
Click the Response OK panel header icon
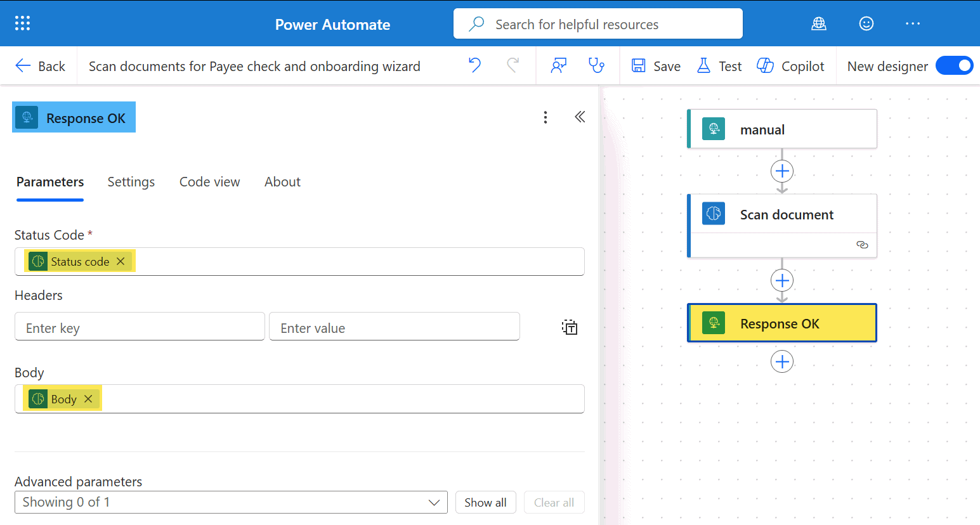[x=27, y=117]
